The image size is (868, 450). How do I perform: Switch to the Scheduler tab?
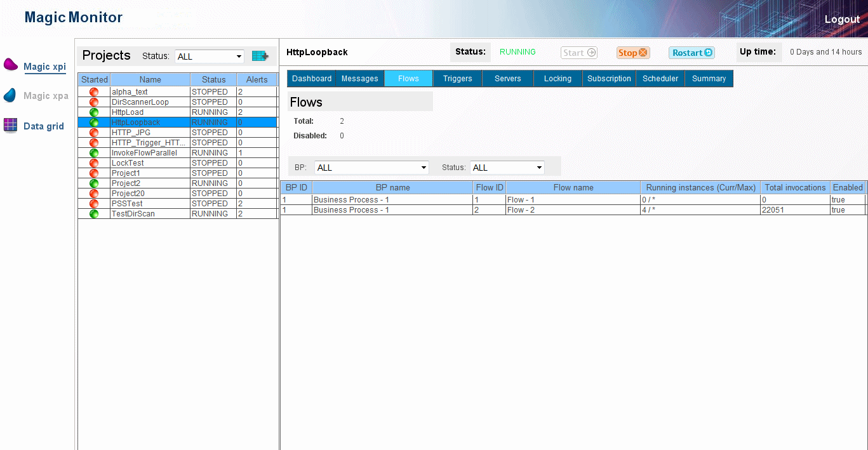click(x=660, y=79)
